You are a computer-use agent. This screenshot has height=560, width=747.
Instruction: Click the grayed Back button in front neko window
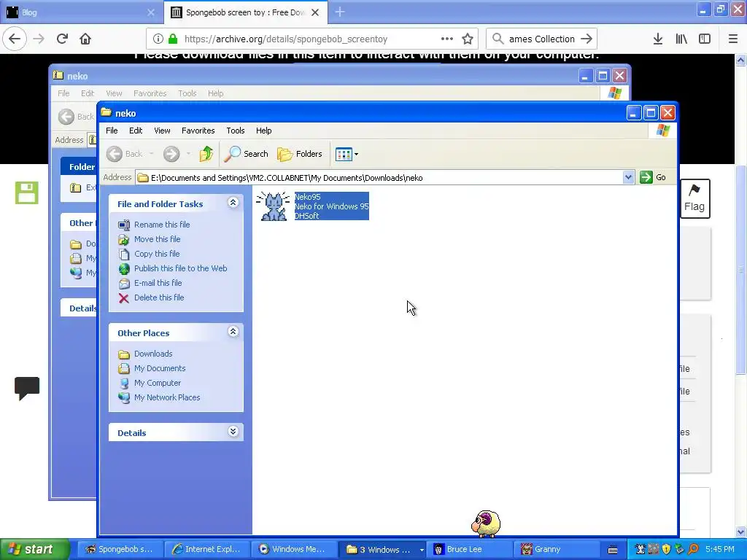(x=124, y=154)
